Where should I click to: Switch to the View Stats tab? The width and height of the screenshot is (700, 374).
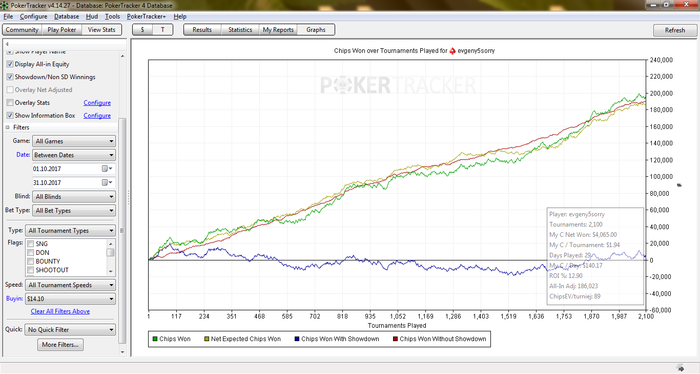[x=101, y=30]
